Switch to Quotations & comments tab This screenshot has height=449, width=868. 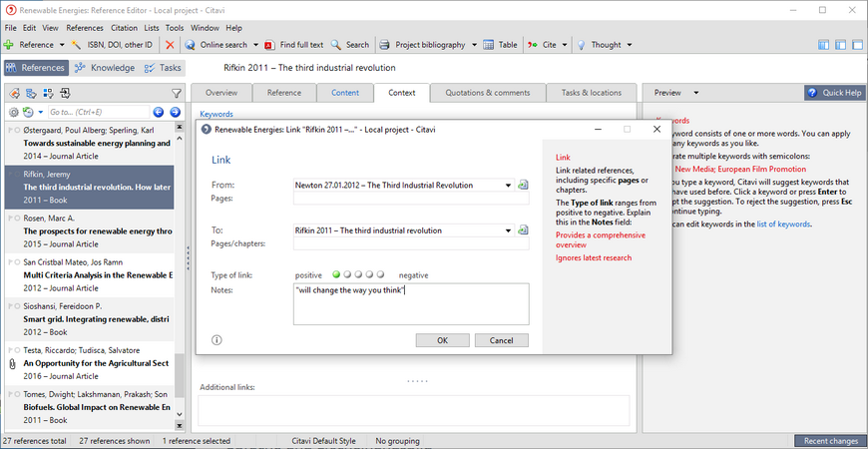pyautogui.click(x=488, y=93)
